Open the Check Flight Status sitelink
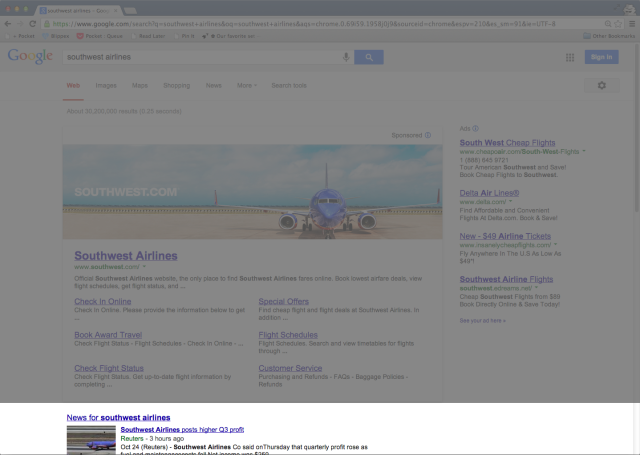 point(109,368)
